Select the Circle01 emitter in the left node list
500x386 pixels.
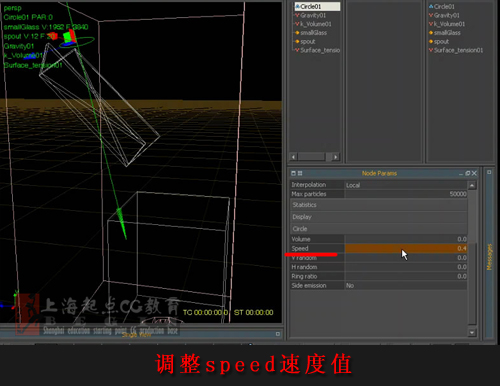click(317, 6)
